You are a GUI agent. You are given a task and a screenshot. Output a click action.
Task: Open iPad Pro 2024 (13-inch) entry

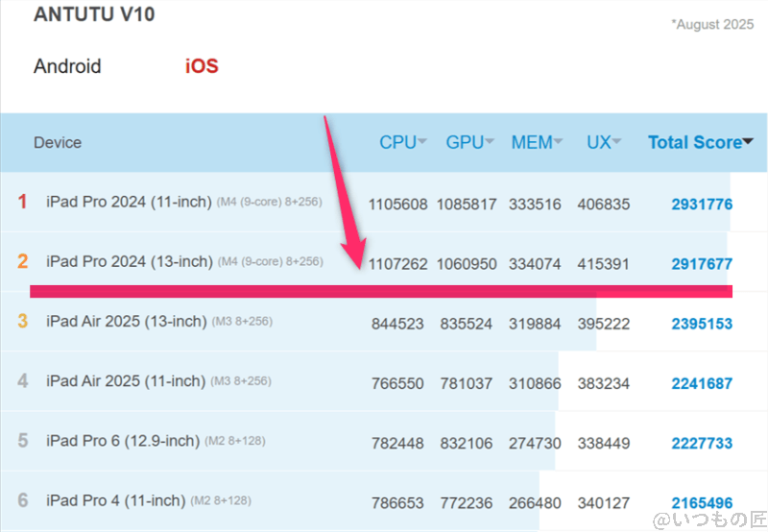[x=129, y=261]
